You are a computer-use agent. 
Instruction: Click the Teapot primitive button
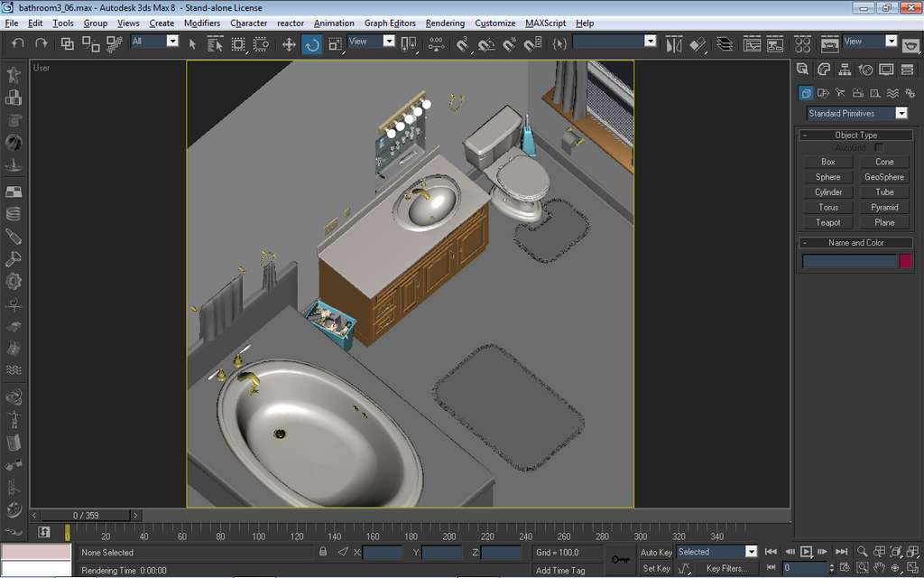click(x=827, y=222)
